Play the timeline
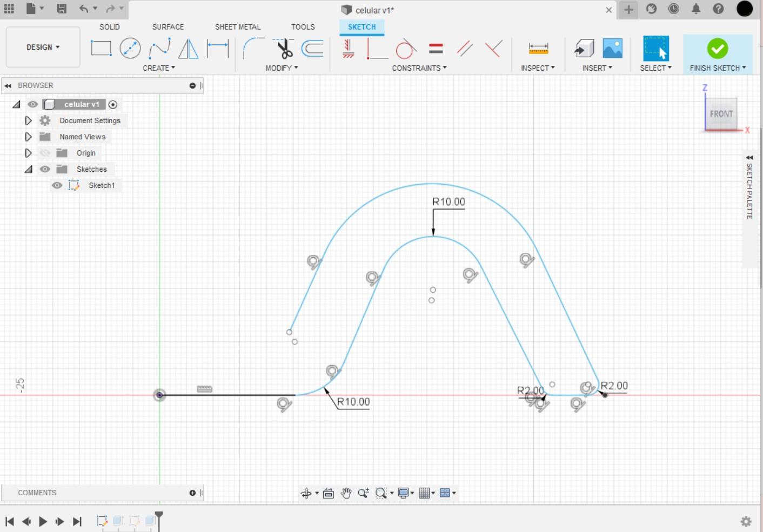The width and height of the screenshot is (763, 532). (43, 521)
